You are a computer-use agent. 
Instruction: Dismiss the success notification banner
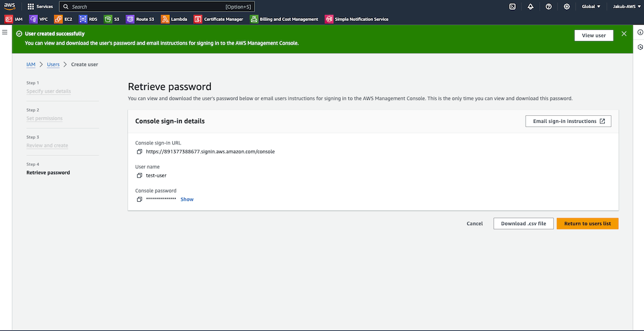tap(624, 35)
